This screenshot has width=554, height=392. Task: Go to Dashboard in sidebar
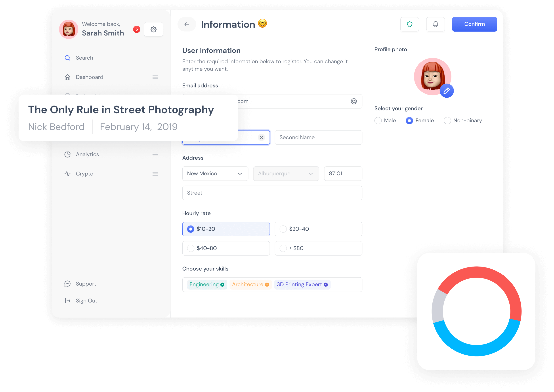point(89,77)
